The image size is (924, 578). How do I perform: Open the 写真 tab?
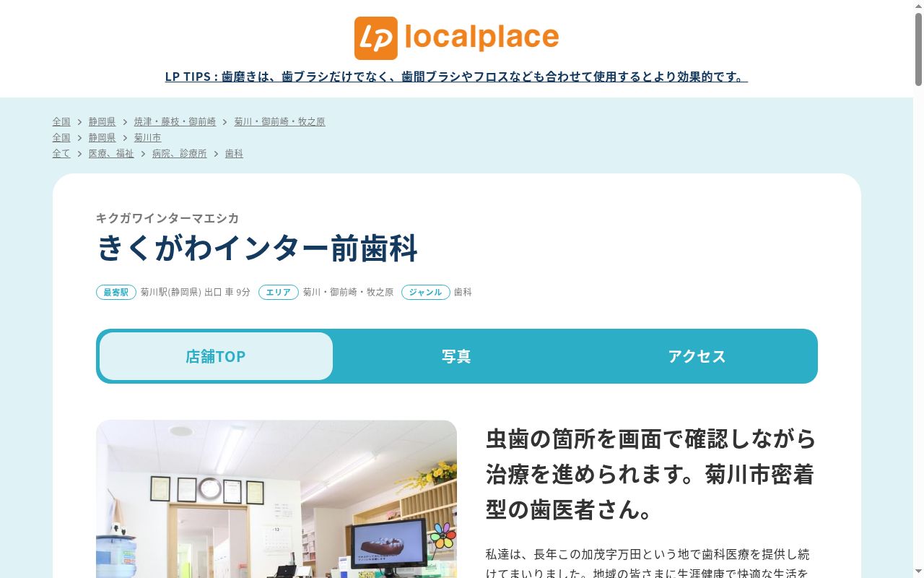pos(456,356)
